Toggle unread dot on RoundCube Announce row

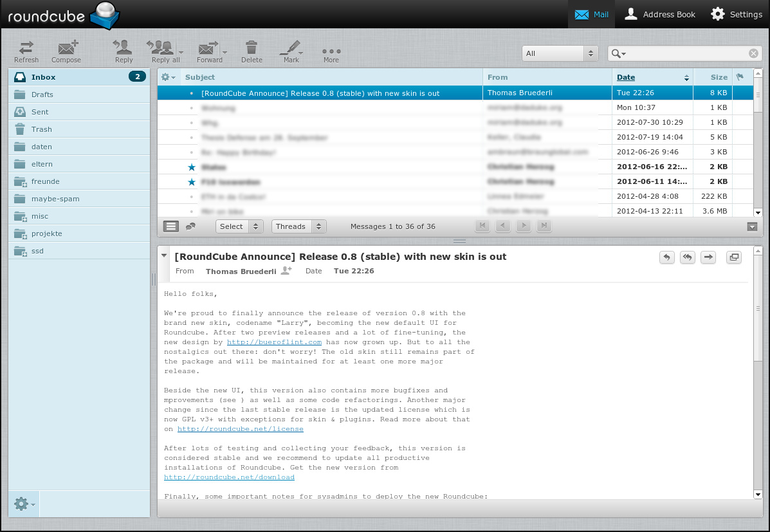pyautogui.click(x=192, y=93)
